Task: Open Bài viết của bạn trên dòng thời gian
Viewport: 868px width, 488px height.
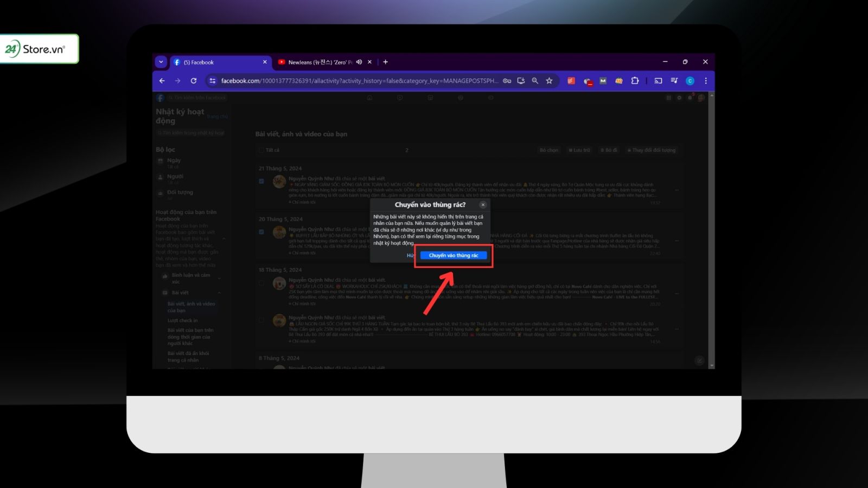Action: point(190,337)
